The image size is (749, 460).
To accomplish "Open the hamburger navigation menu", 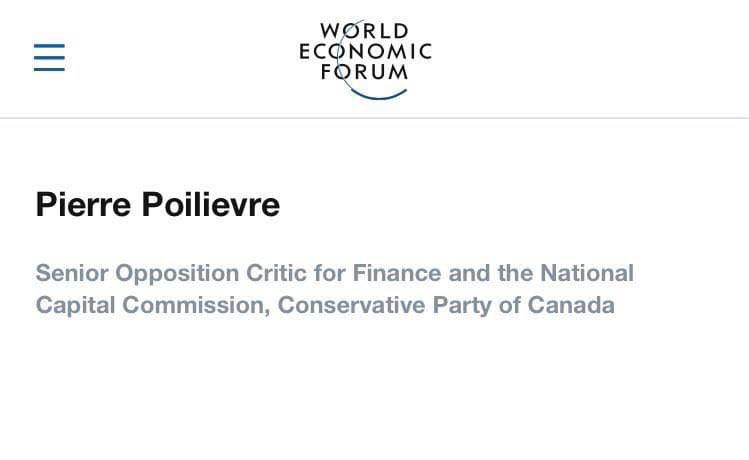I will (49, 57).
